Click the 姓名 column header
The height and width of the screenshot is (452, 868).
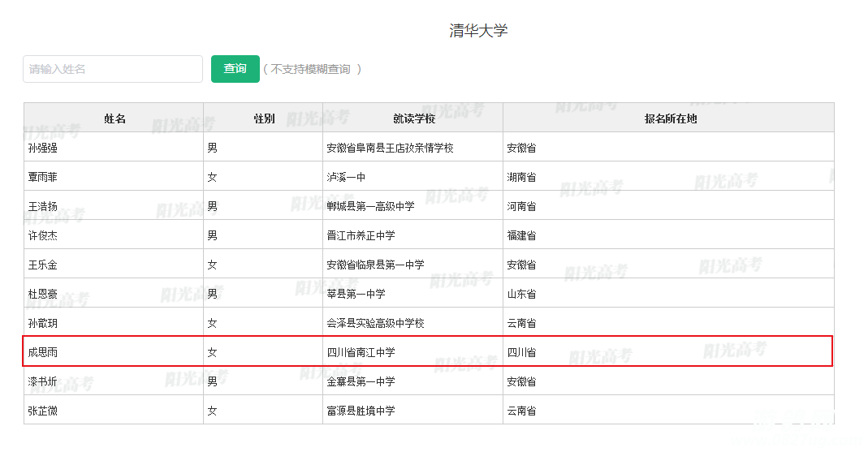pos(115,118)
